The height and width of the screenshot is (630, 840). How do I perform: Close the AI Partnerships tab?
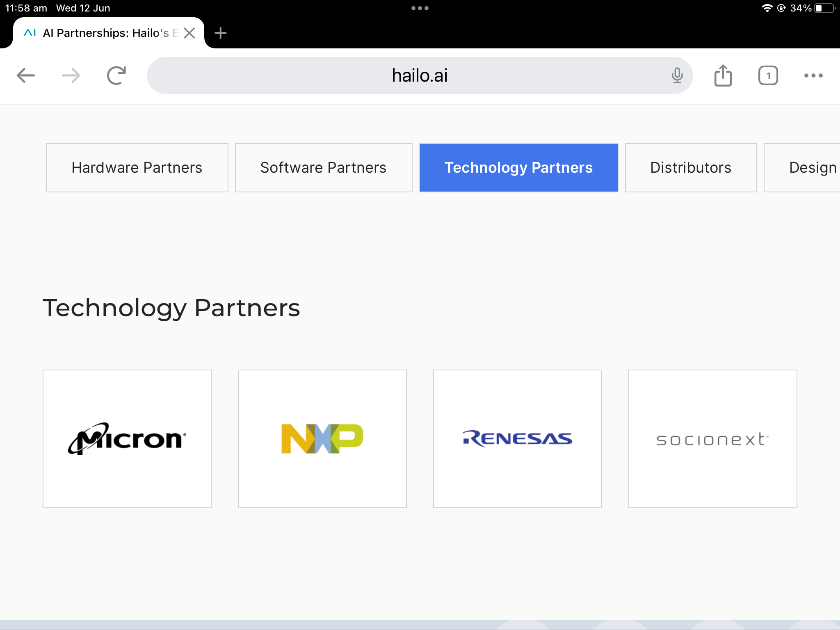coord(189,33)
